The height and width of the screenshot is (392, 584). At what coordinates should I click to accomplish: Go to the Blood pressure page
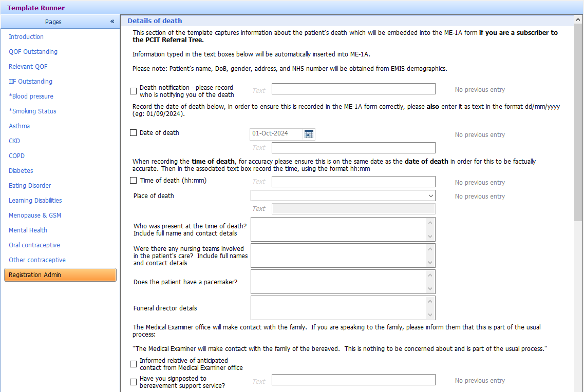pyautogui.click(x=31, y=96)
